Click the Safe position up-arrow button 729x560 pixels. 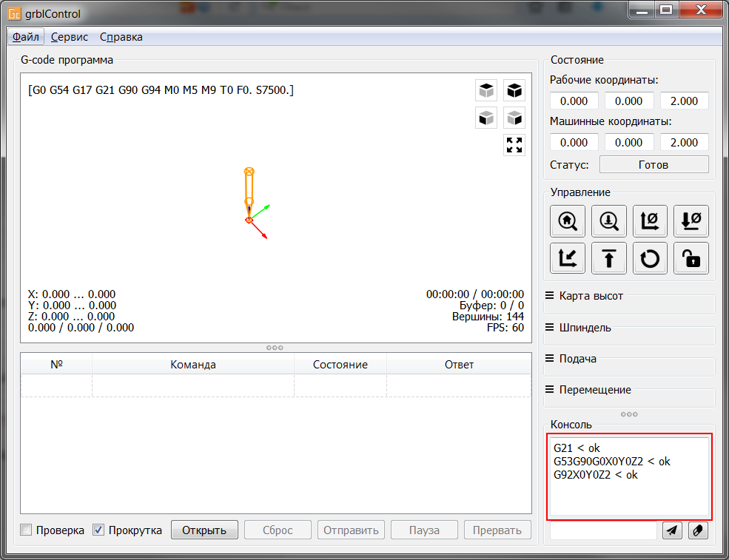point(608,258)
